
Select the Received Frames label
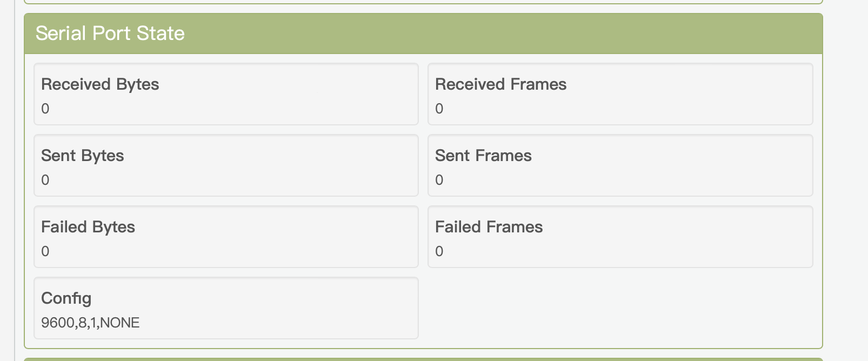coord(500,84)
